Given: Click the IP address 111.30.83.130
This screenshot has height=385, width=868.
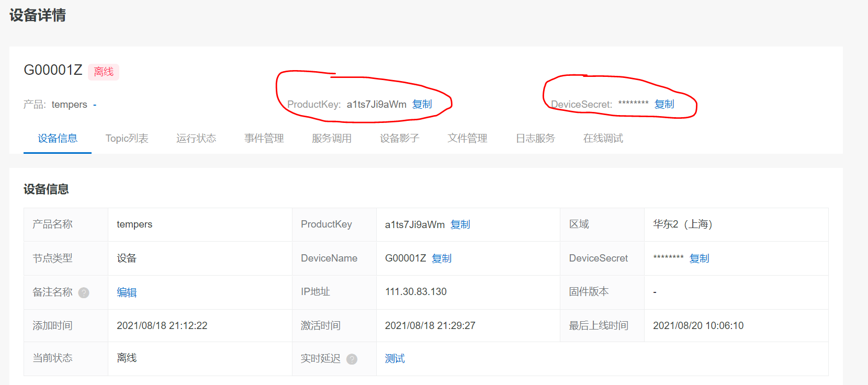Looking at the screenshot, I should point(416,291).
